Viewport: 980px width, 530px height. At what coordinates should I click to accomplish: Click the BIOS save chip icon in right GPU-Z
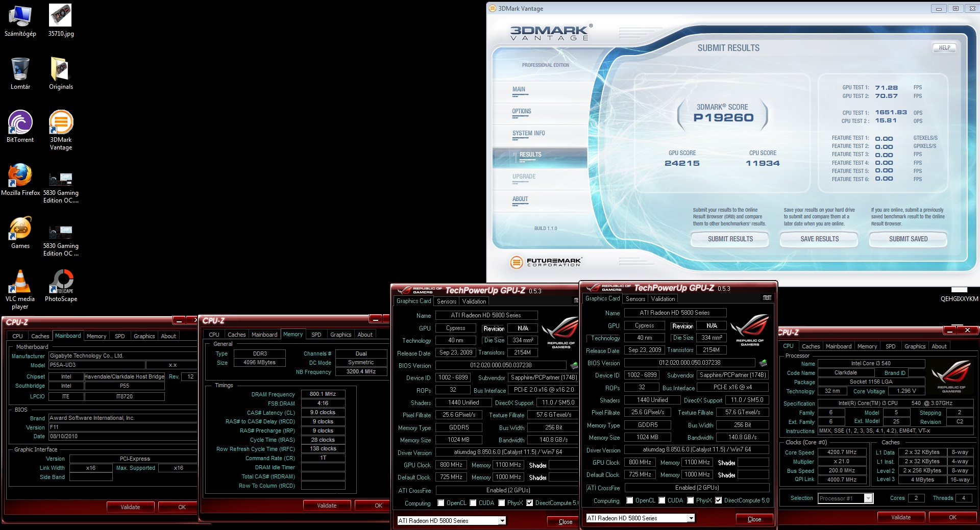763,363
